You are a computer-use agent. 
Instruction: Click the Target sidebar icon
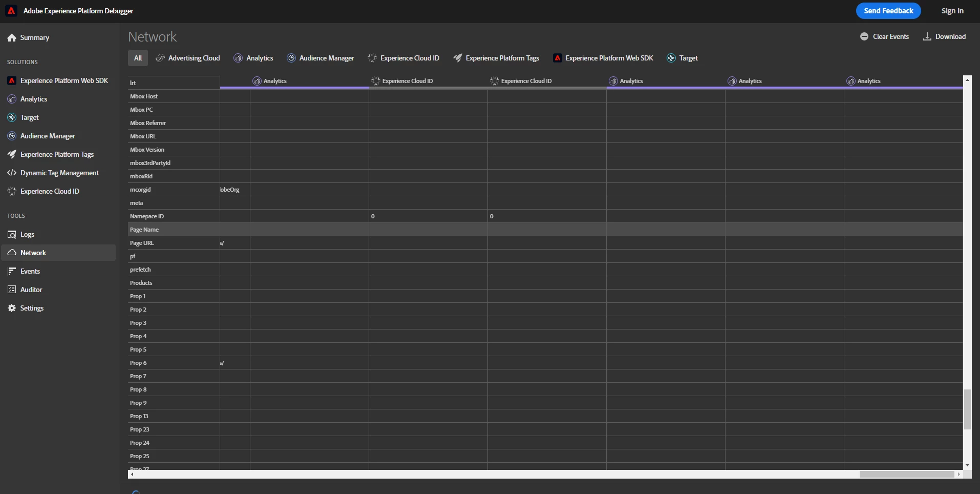click(12, 118)
